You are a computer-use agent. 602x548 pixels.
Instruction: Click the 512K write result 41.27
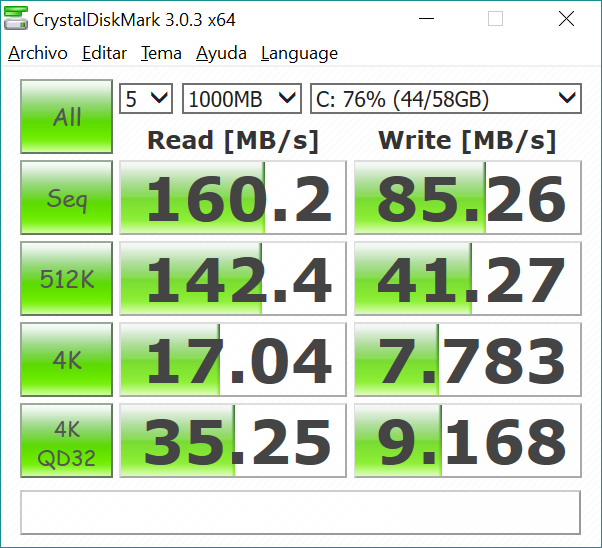point(468,279)
